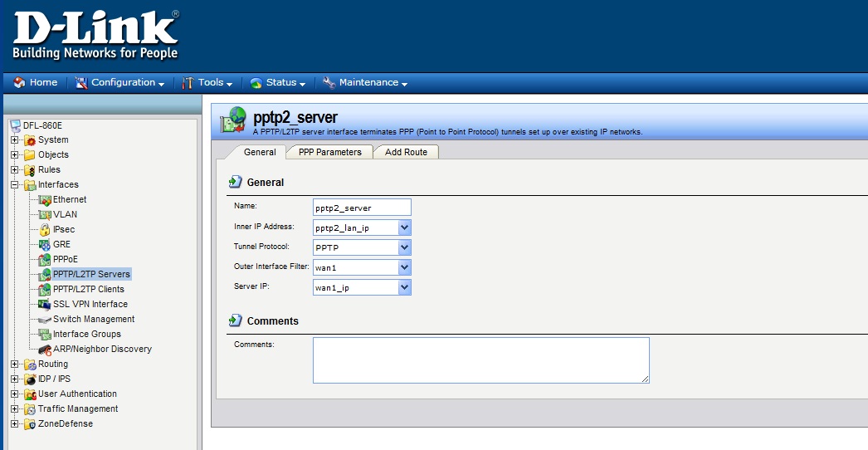
Task: Click the Ethernet interface icon in tree
Action: coord(45,200)
